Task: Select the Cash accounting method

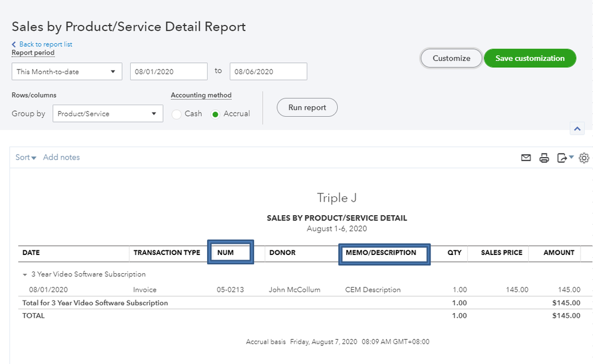Action: [177, 114]
